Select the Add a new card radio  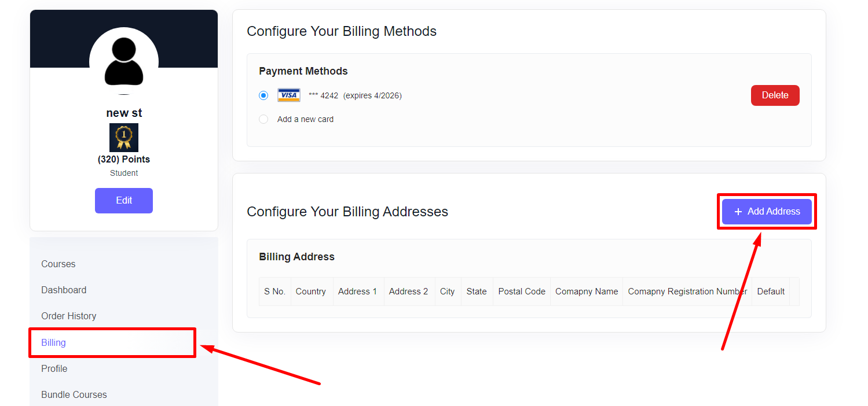(263, 119)
